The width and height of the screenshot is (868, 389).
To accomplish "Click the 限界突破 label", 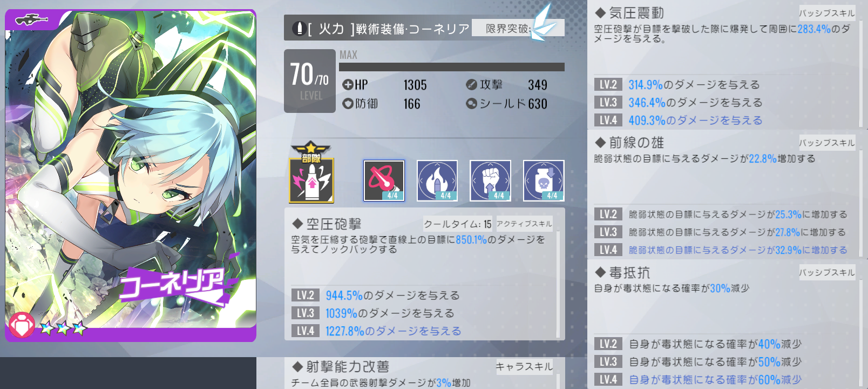I will tap(508, 28).
